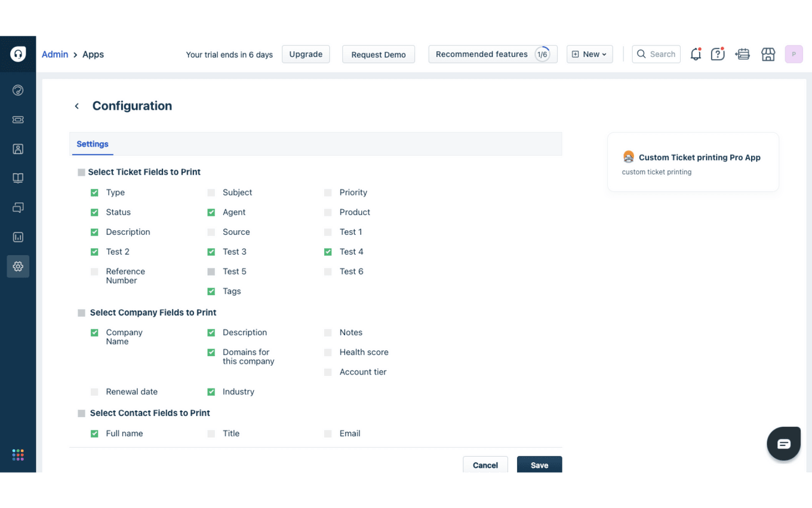This screenshot has height=508, width=812.
Task: Open the notifications bell icon
Action: (x=696, y=54)
